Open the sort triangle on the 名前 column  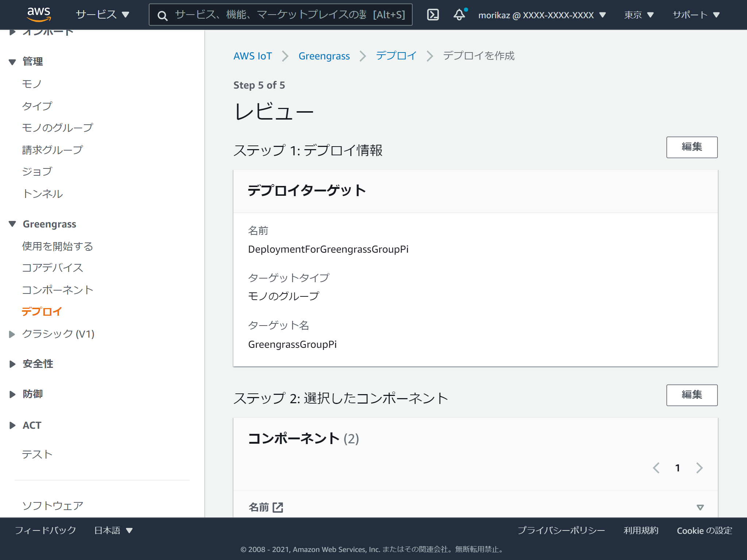pyautogui.click(x=700, y=507)
